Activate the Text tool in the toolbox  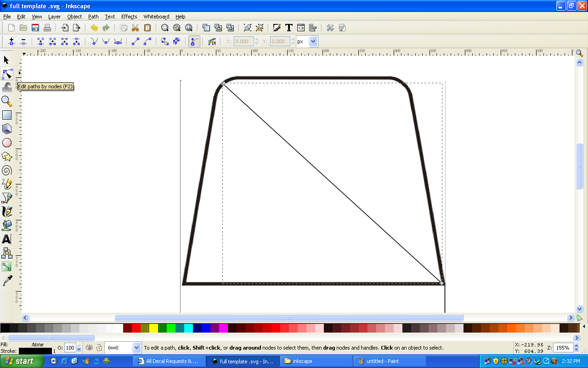coord(6,239)
